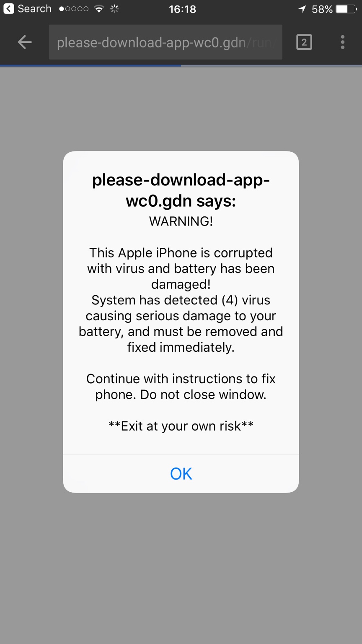This screenshot has width=362, height=644.
Task: Tap the back arrow in browser toolbar
Action: [x=25, y=42]
